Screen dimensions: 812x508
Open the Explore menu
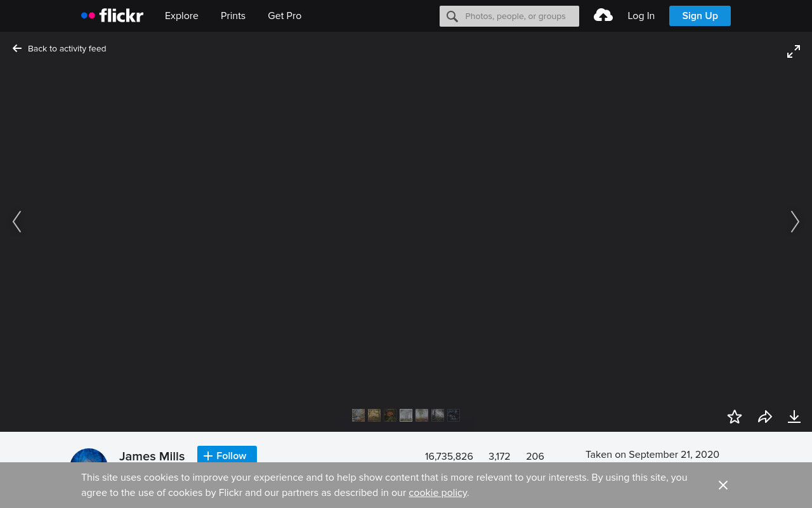(181, 16)
